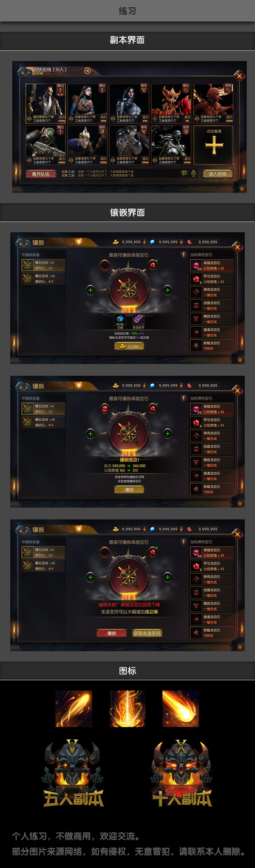Image resolution: width=255 pixels, height=868 pixels.
Task: Click the chat bubble icon beside microphone
Action: 185,173
